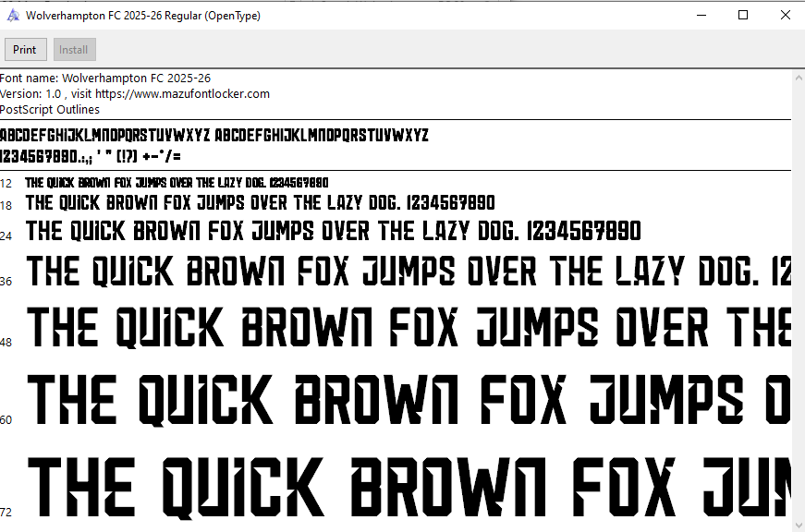Screen dimensions: 805x532
Task: Click the window title text
Action: [x=143, y=16]
